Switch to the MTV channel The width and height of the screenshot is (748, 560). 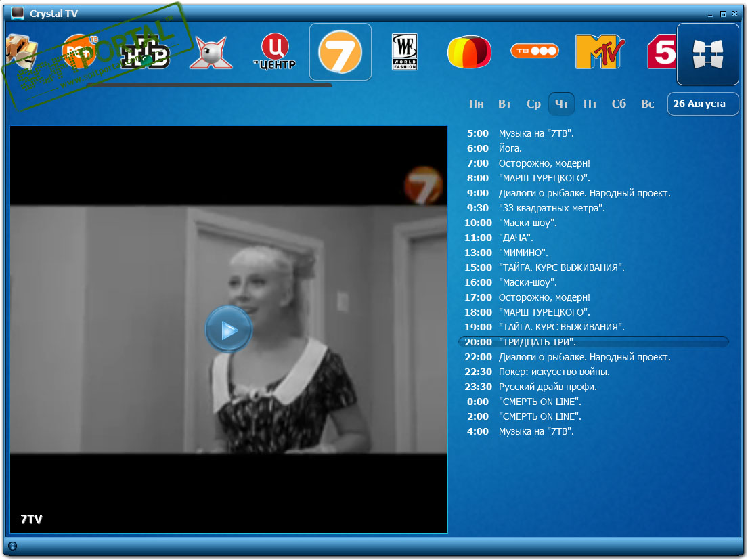(x=600, y=51)
